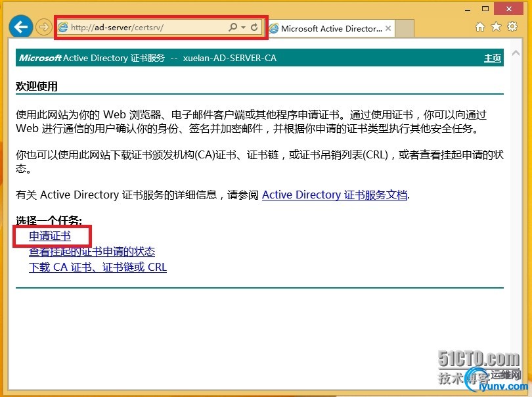
Task: Open Favorites star icon
Action: click(496, 26)
